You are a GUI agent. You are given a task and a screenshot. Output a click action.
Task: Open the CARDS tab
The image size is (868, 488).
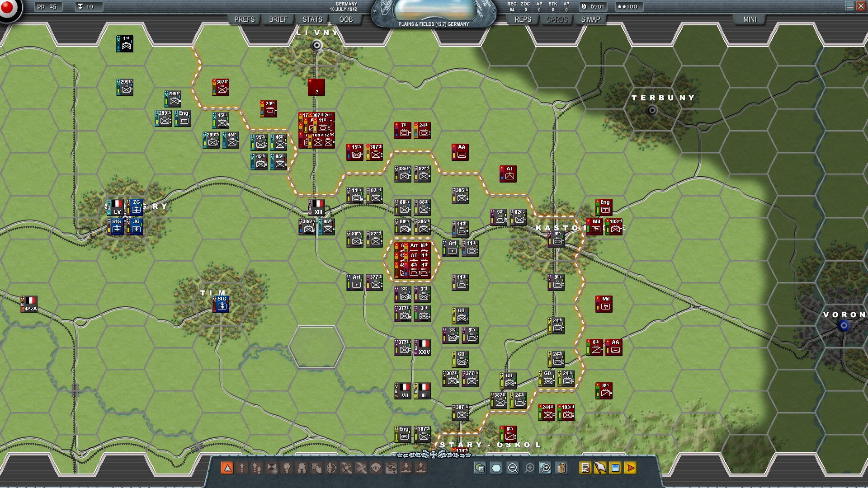tap(557, 19)
